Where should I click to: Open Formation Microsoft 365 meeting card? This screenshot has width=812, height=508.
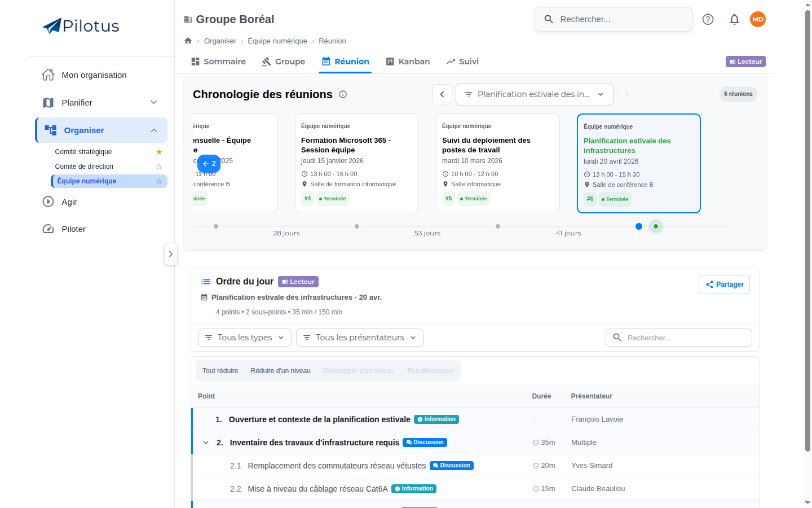click(357, 163)
